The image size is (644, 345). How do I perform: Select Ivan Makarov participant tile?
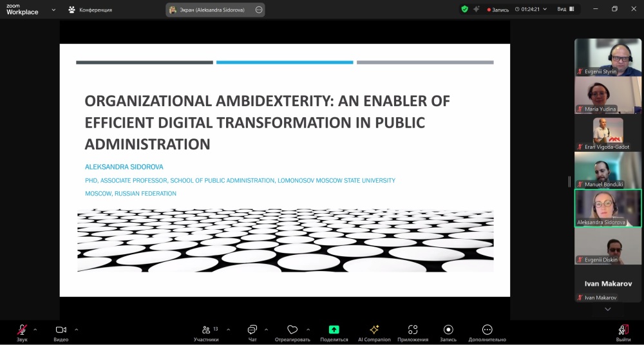tap(608, 284)
